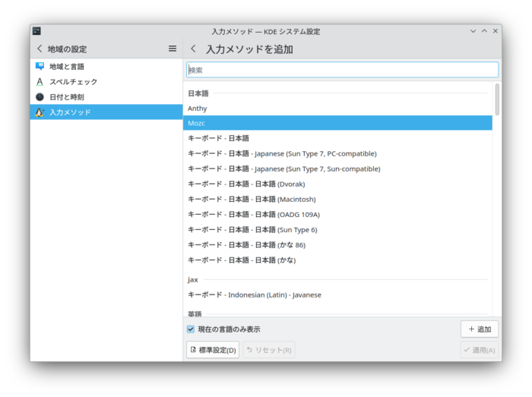Select 日本語 (かな 86) keyboard entry
The height and width of the screenshot is (397, 532).
point(337,245)
